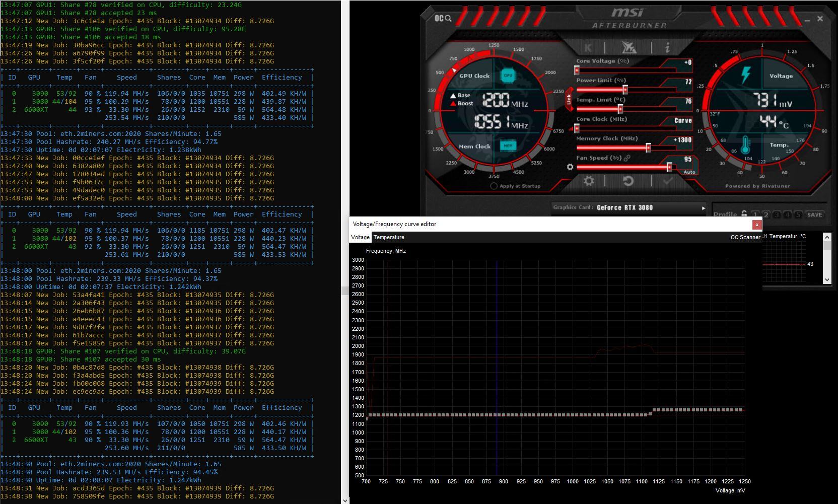838x504 pixels.
Task: Click the Kombustor K icon
Action: (588, 48)
